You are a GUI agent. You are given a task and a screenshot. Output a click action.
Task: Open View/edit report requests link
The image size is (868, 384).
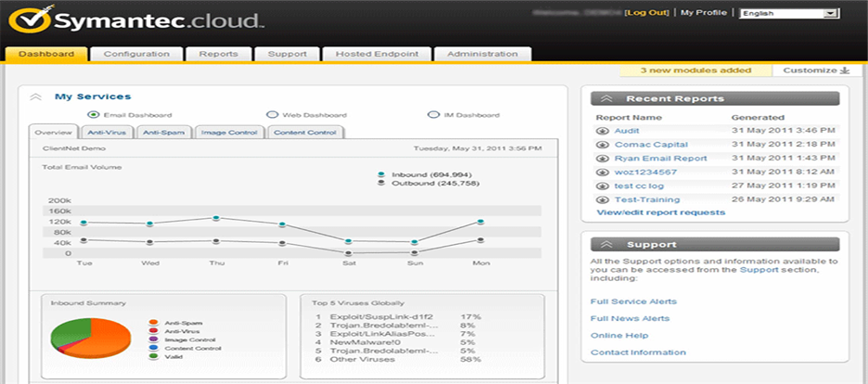(x=660, y=212)
